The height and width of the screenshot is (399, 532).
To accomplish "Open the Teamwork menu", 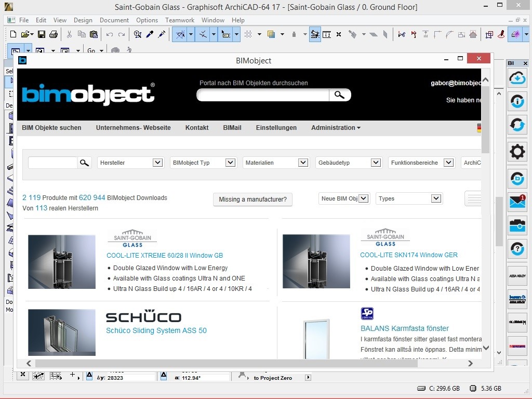I will pos(179,20).
